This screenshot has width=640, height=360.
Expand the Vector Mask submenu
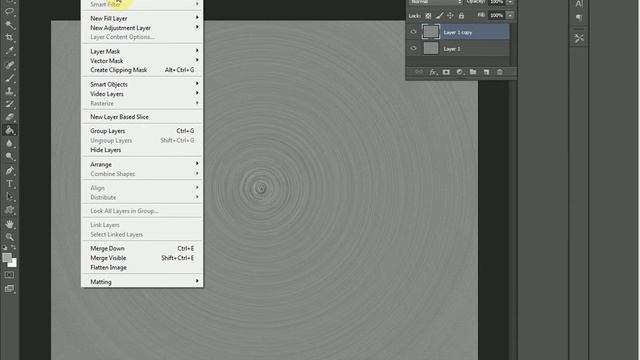[x=142, y=61]
